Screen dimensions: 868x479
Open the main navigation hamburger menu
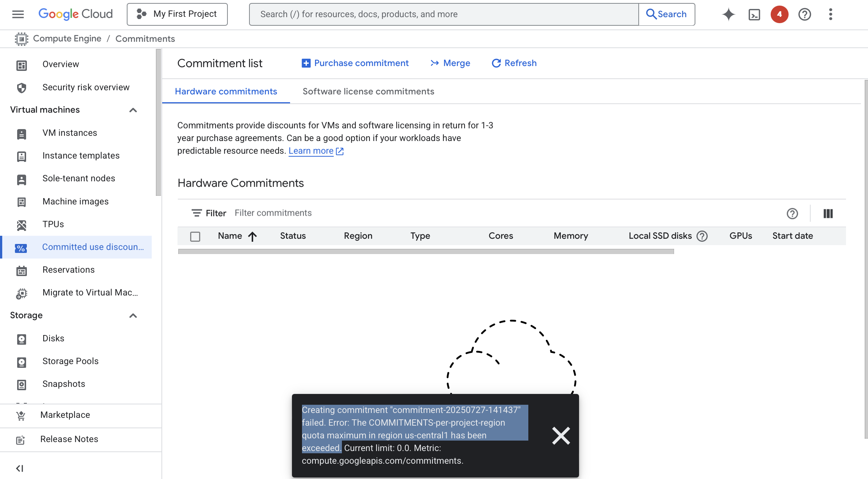pos(18,14)
